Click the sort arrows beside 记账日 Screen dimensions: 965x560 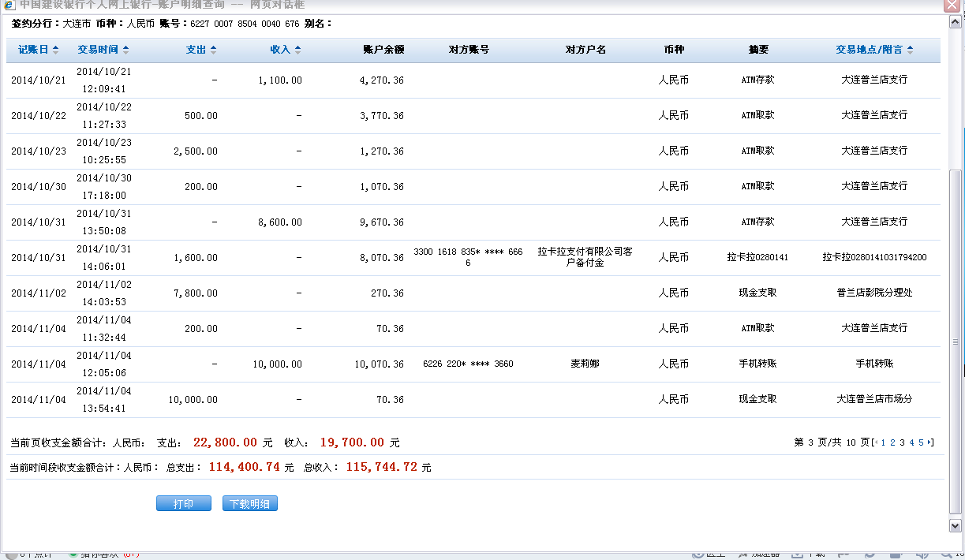(x=56, y=50)
